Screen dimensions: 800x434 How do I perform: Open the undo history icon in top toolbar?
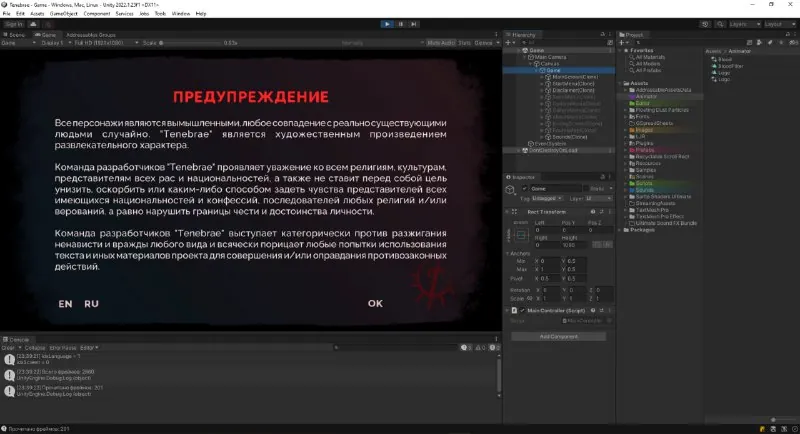[x=705, y=24]
